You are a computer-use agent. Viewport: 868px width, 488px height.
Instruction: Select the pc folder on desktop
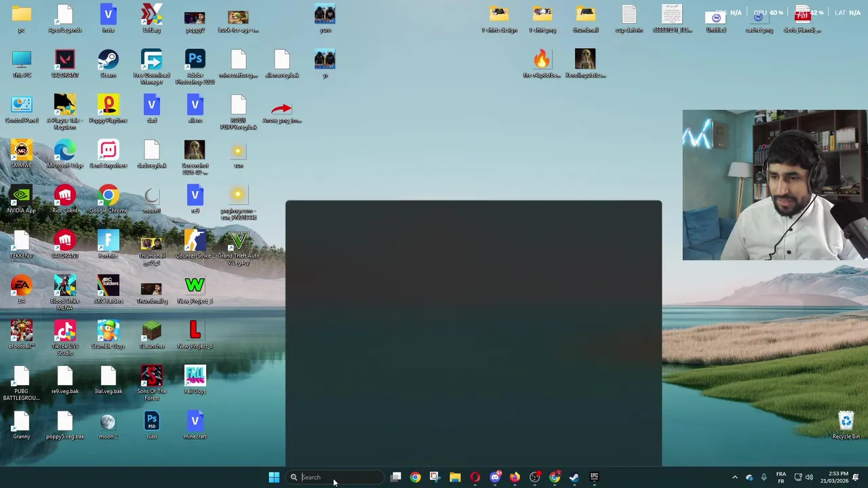pos(21,18)
